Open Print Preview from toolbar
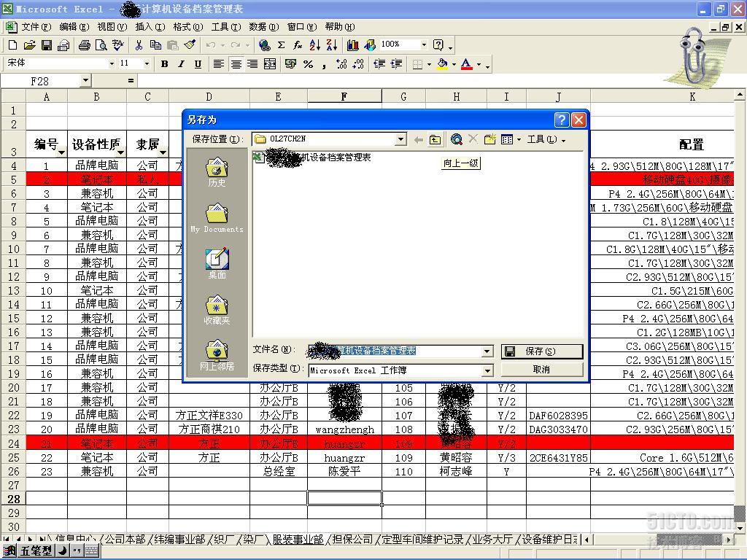747x560 pixels. tap(101, 45)
